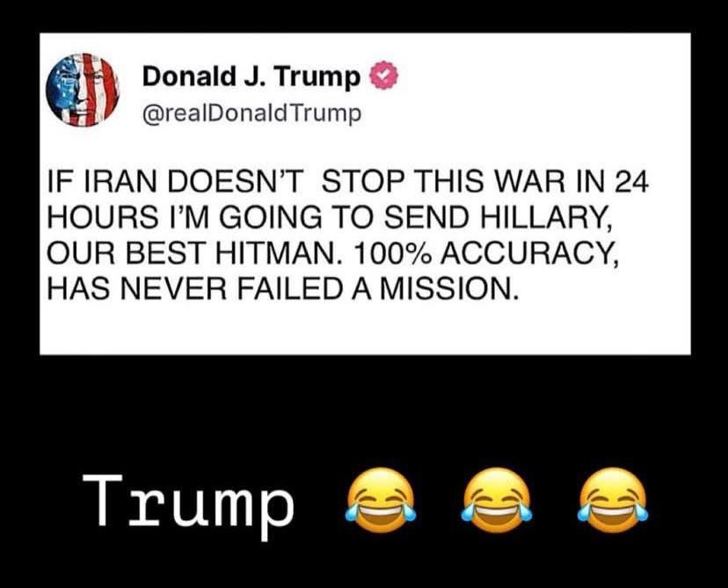
Task: Click the laughing emoji nearest the Trump caption
Action: point(380,500)
